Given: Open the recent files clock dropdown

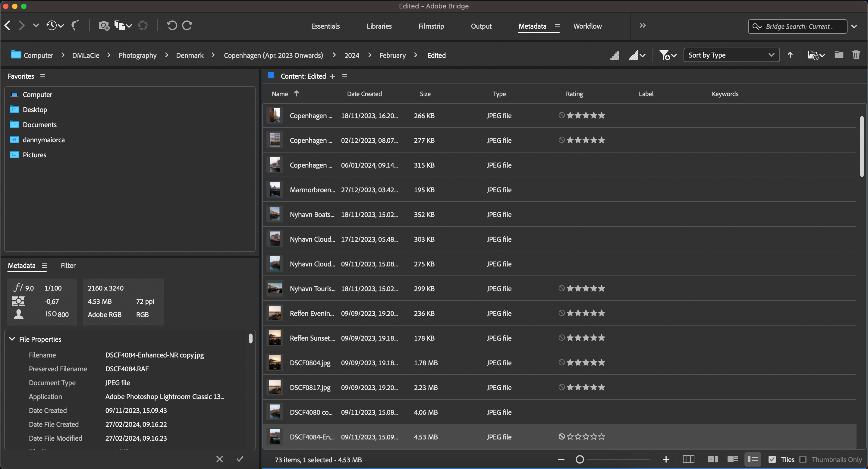Looking at the screenshot, I should [54, 25].
